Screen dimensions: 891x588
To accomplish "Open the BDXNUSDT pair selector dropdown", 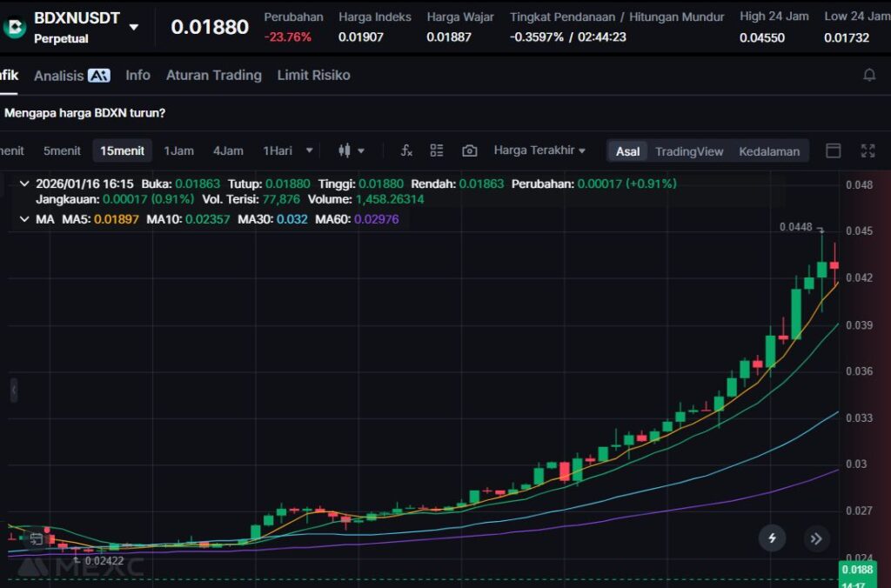I will point(134,27).
